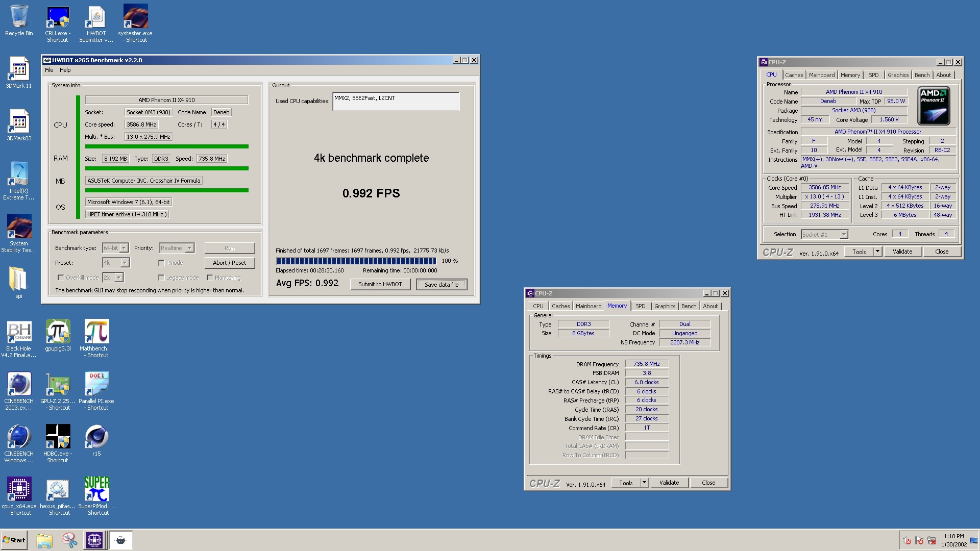This screenshot has height=551, width=980.
Task: Open SPD tab in upper CPU-Z window
Action: [x=874, y=75]
